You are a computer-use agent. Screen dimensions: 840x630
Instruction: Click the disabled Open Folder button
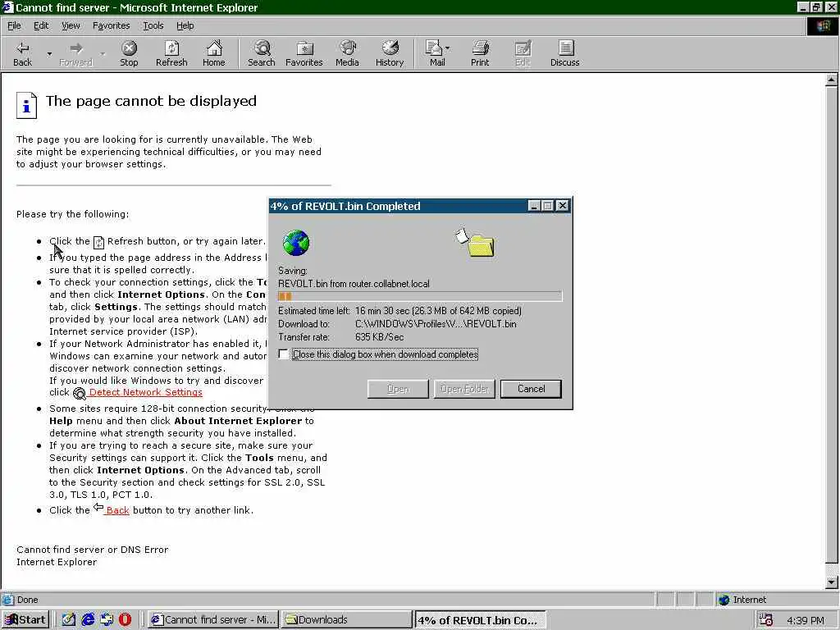click(464, 389)
